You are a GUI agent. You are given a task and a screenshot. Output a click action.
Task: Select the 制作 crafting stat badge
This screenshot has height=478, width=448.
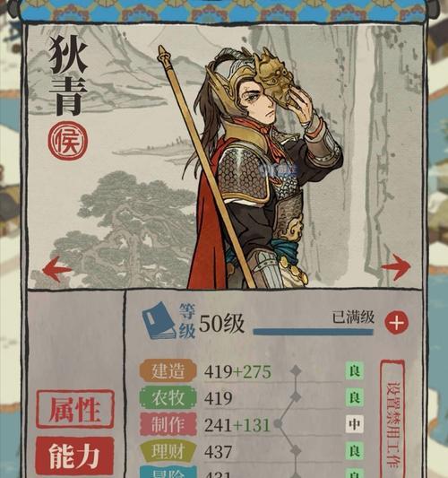coord(168,424)
